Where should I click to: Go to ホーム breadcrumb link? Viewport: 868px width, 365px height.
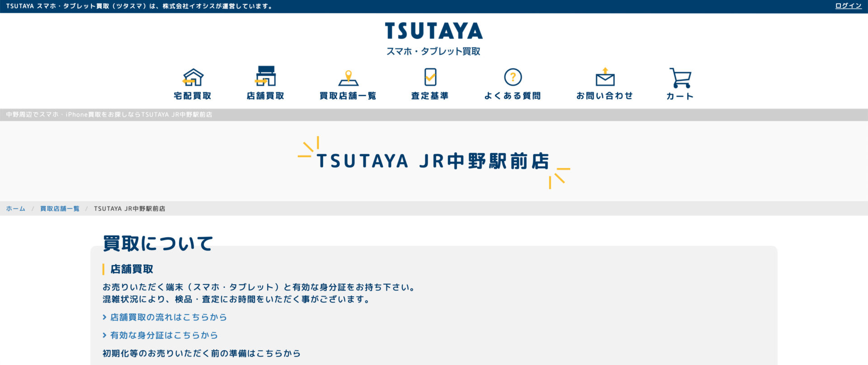[x=16, y=209]
